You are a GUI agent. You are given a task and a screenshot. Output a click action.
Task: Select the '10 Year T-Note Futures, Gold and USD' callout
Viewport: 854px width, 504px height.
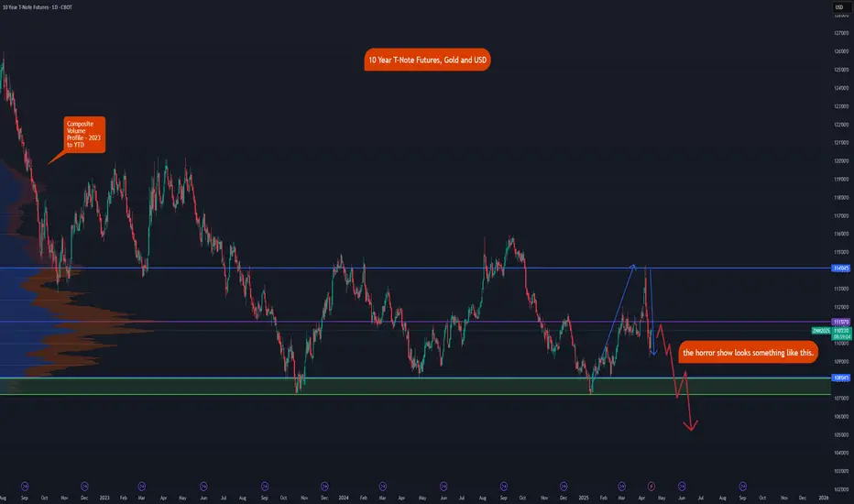[427, 60]
